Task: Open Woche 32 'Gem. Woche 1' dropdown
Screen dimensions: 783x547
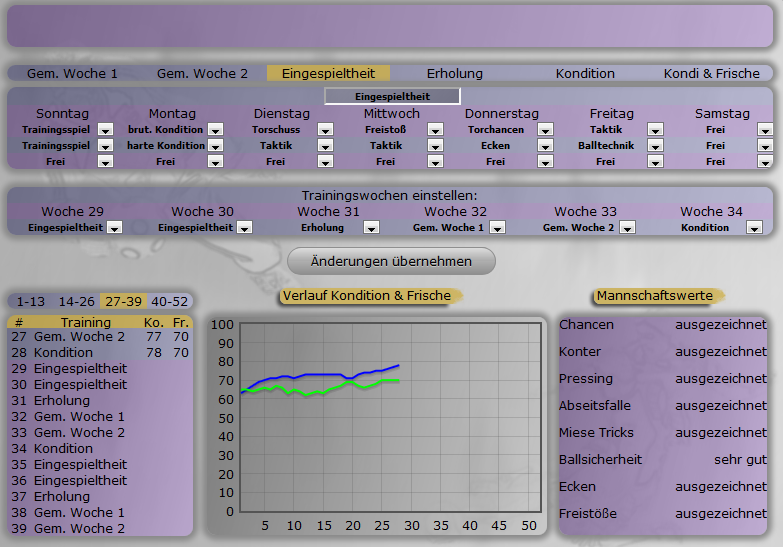Action: (497, 228)
